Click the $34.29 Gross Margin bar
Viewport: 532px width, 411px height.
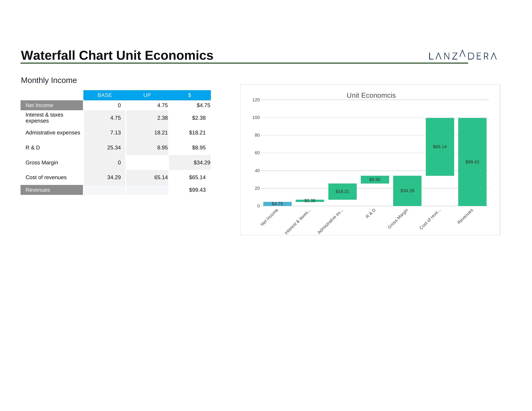pyautogui.click(x=407, y=197)
